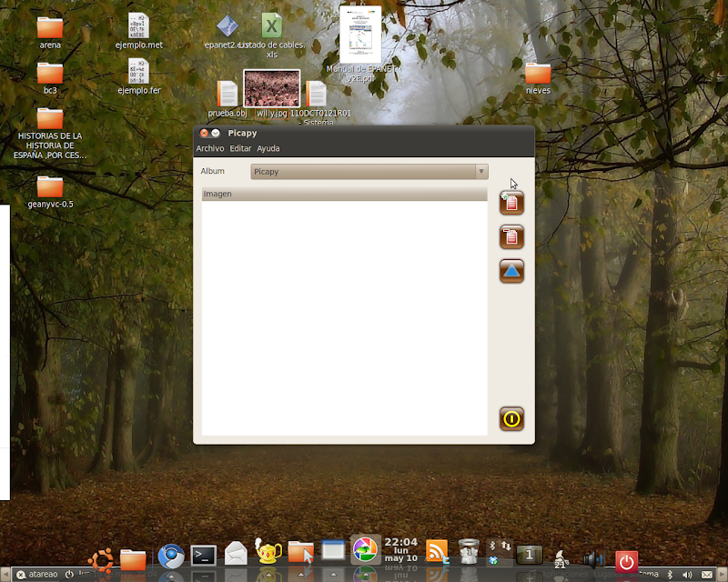728x582 pixels.
Task: Click the panel Bluetooth indicator icon
Action: pyautogui.click(x=670, y=575)
